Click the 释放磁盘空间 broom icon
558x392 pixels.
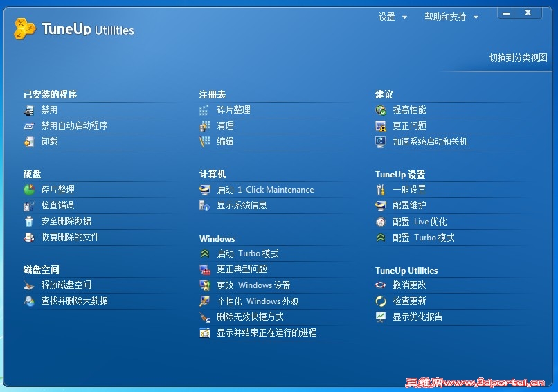[x=29, y=285]
